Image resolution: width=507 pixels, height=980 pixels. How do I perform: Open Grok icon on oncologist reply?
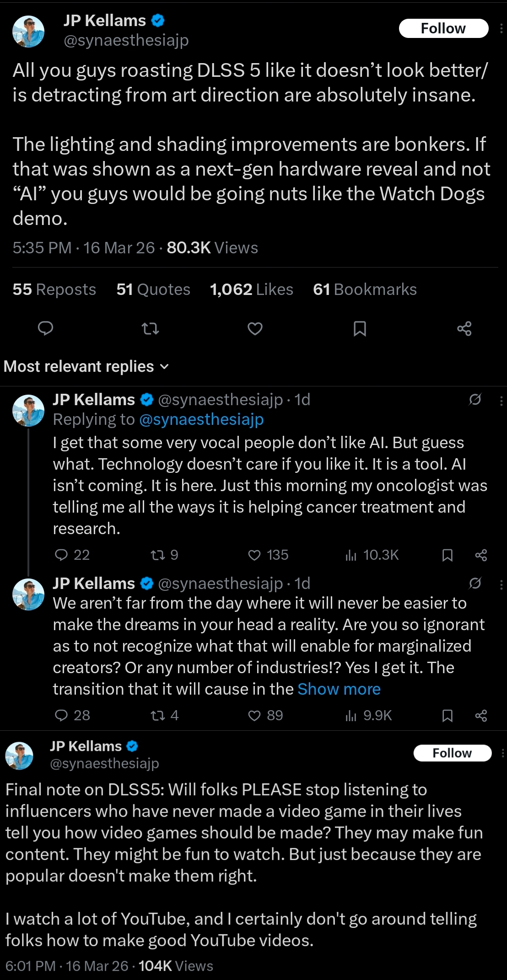475,399
